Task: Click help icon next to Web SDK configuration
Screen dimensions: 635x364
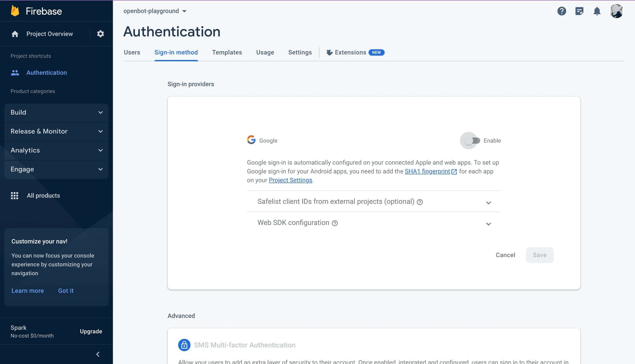Action: [x=335, y=223]
